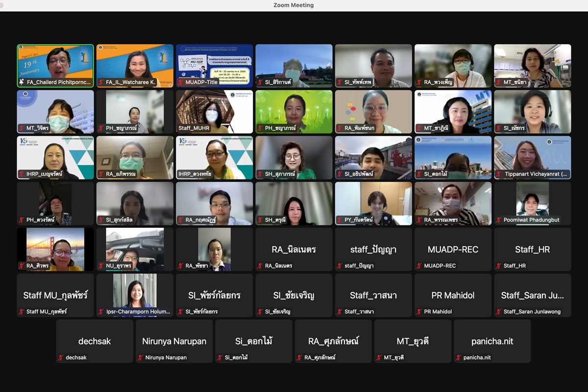Click muted microphone icon beside MUADP-Title

[x=181, y=83]
